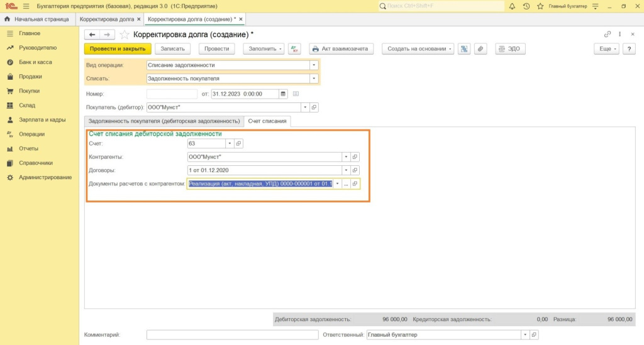The height and width of the screenshot is (345, 644).
Task: Expand the Вид операции dropdown
Action: 314,65
